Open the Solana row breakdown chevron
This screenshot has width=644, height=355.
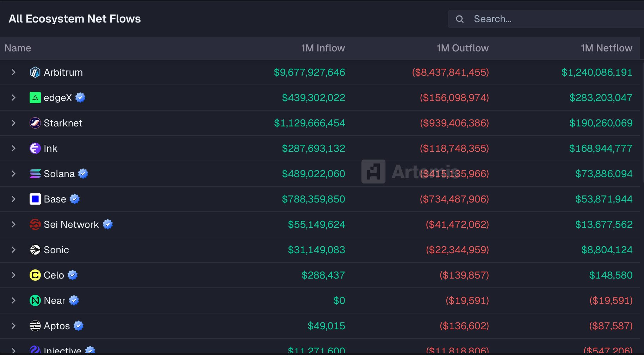13,174
